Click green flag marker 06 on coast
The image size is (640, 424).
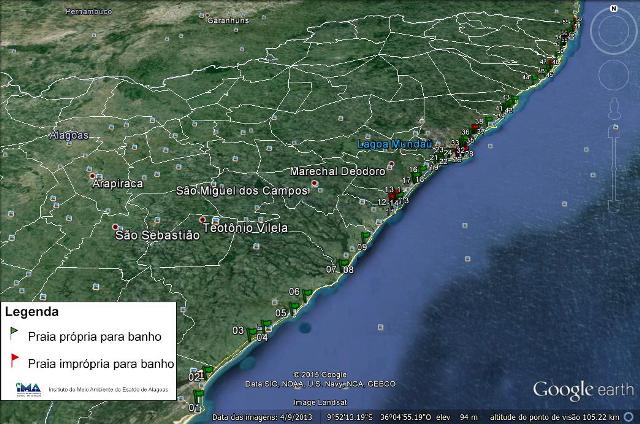pos(307,294)
